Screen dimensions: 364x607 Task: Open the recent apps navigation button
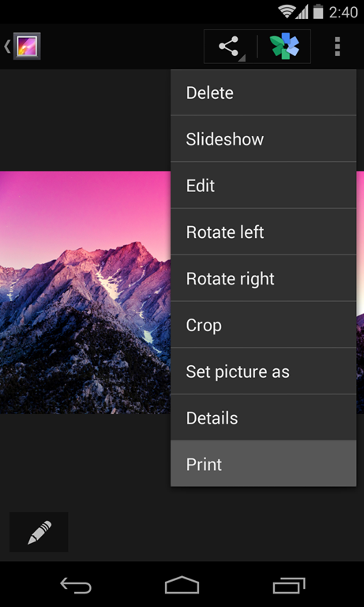click(x=288, y=585)
